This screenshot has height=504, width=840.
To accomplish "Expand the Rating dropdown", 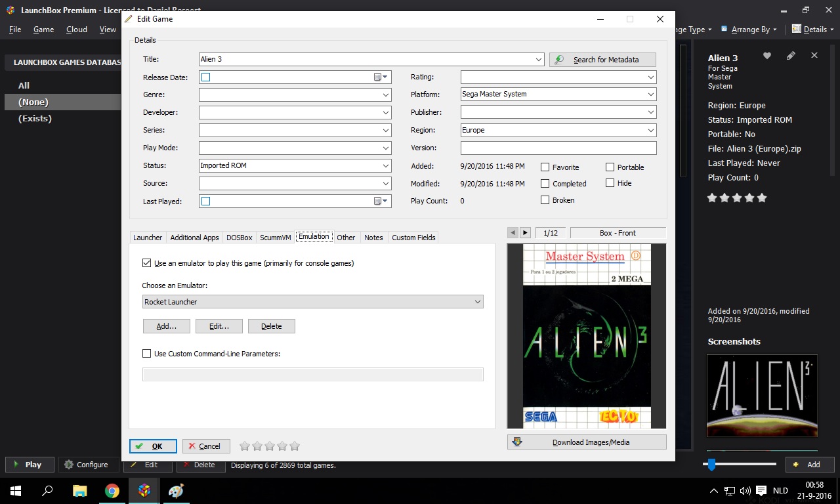I will (650, 77).
